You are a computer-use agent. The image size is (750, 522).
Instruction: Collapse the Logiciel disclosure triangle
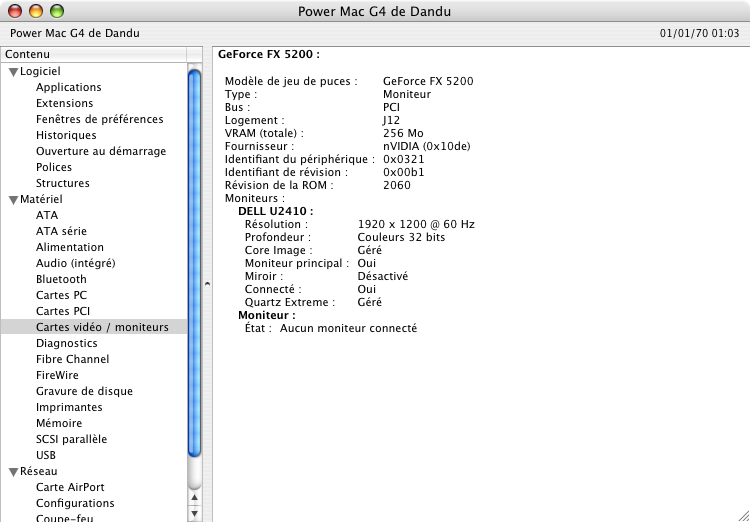coord(13,72)
